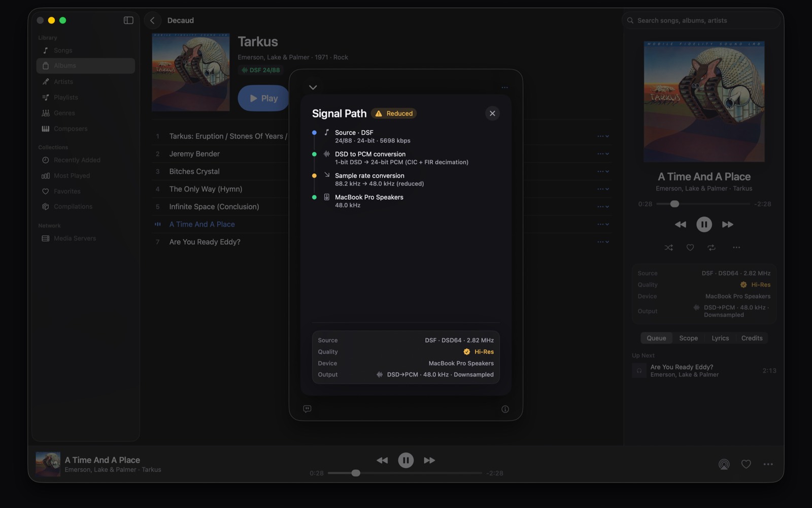Toggle shuffle in the Now Playing panel
Image resolution: width=812 pixels, height=508 pixels.
668,247
